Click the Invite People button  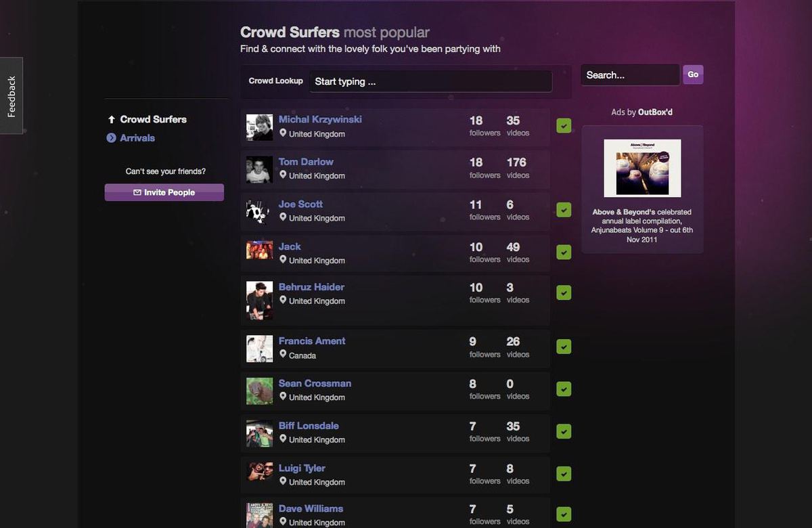(164, 192)
